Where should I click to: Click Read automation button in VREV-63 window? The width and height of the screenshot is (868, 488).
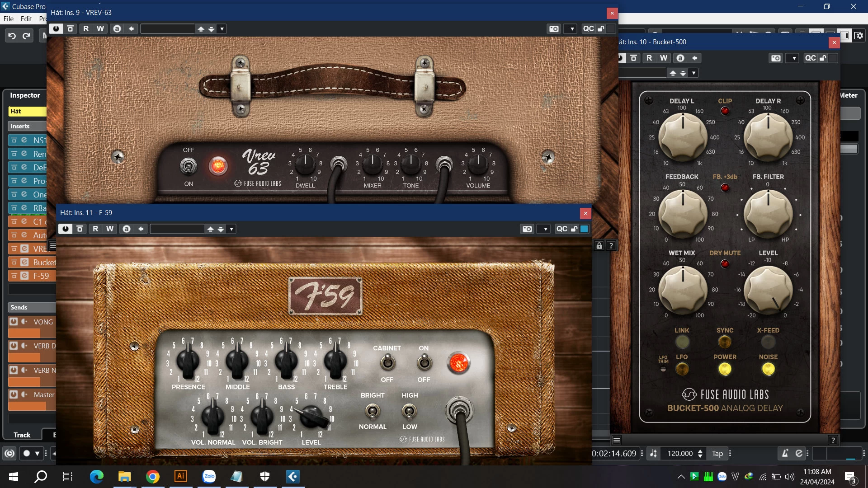click(86, 29)
